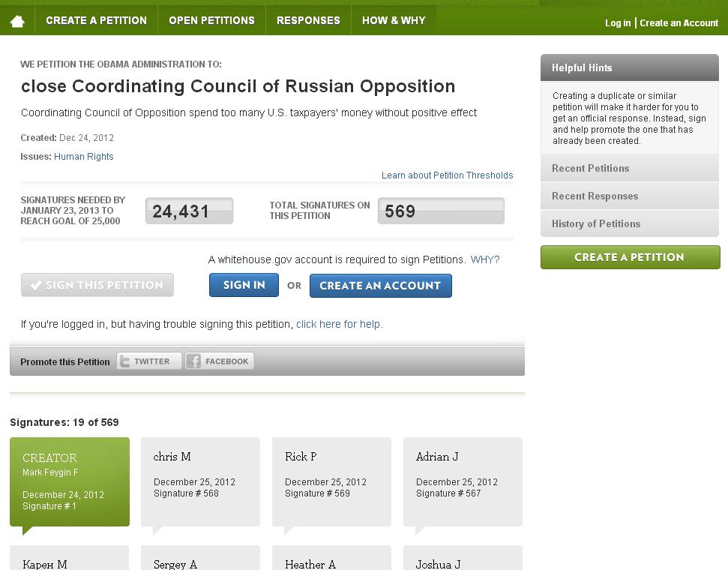
Task: Open Learn about Petition Thresholds link
Action: 447,175
